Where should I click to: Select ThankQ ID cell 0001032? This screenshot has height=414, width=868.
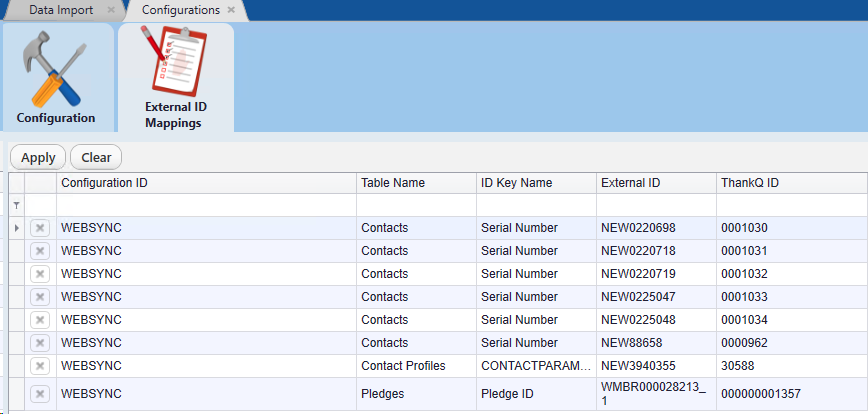(792, 274)
